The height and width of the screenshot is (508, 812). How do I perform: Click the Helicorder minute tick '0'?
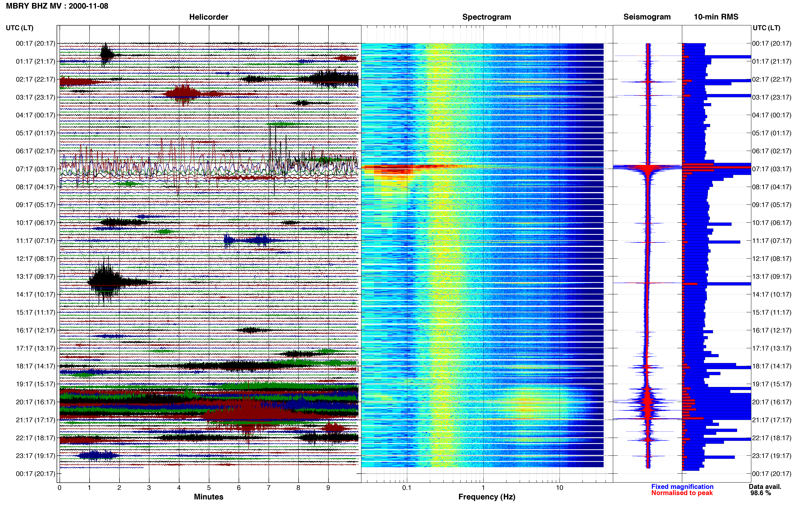point(59,487)
